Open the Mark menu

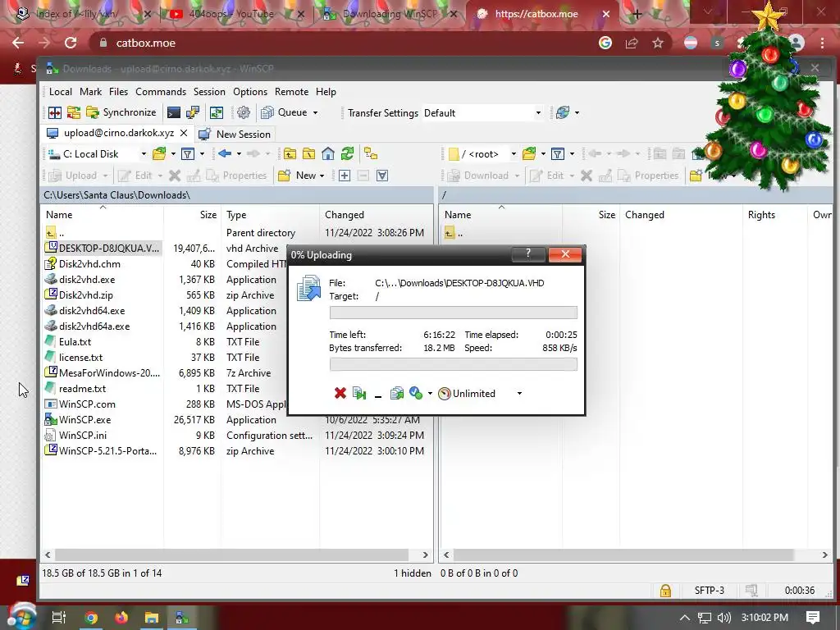pyautogui.click(x=90, y=92)
